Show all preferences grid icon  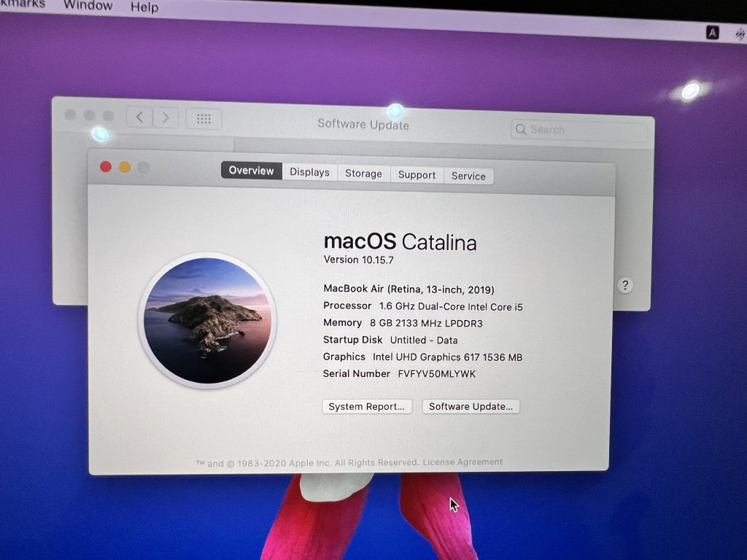click(204, 119)
